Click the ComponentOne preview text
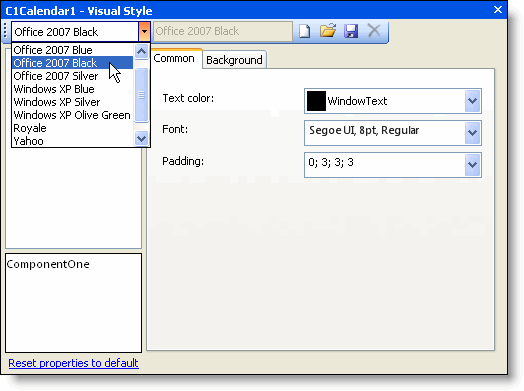This screenshot has width=524, height=391. pyautogui.click(x=48, y=264)
